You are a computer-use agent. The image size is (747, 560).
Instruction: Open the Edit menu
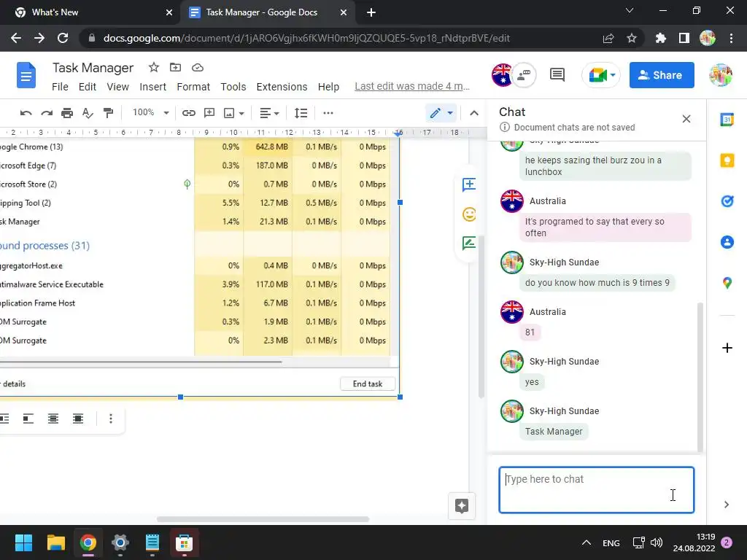(x=88, y=87)
